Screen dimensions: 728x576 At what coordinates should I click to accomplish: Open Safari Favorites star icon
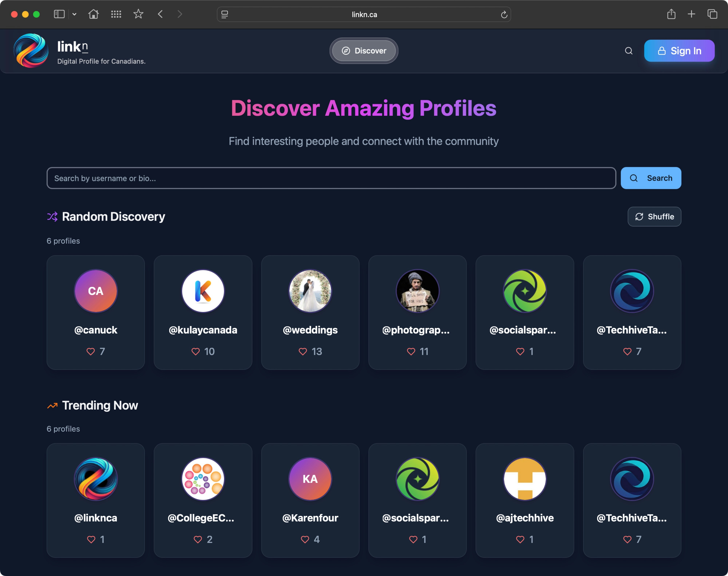[x=138, y=14]
